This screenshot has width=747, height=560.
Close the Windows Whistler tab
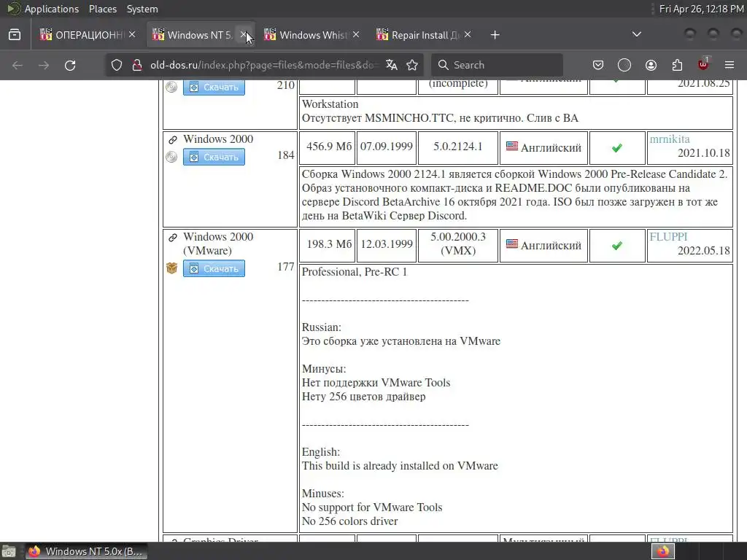coord(356,35)
